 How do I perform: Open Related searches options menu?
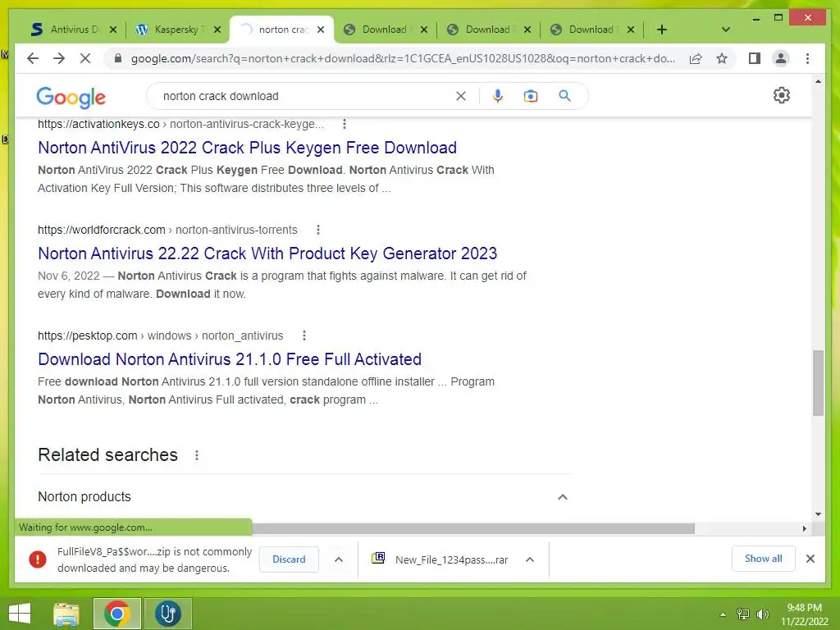click(x=197, y=455)
